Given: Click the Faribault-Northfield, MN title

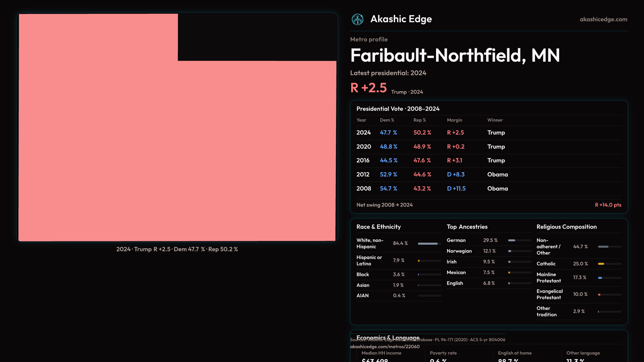Looking at the screenshot, I should point(455,55).
